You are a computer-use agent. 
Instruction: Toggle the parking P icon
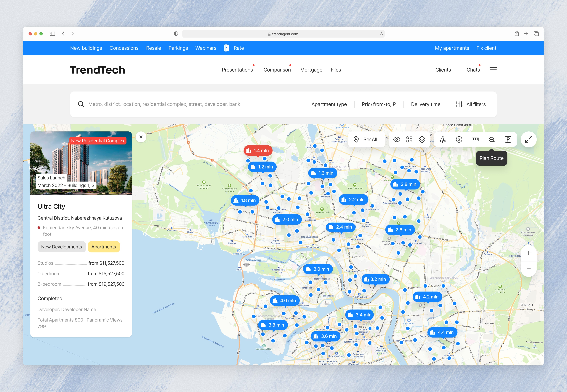pos(508,140)
